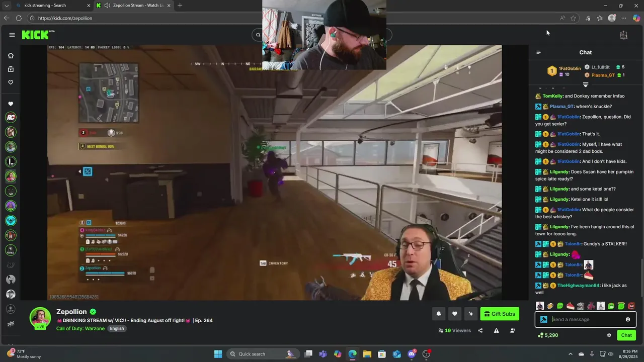Screen dimensions: 644x362
Task: Open the viewer list icon right of the report icon
Action: 513,330
